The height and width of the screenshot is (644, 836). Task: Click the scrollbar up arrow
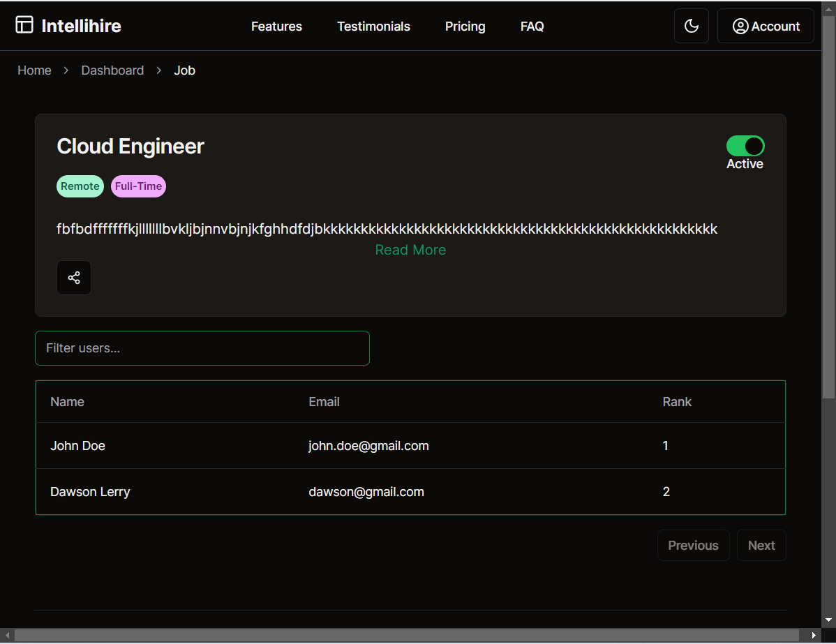point(828,7)
